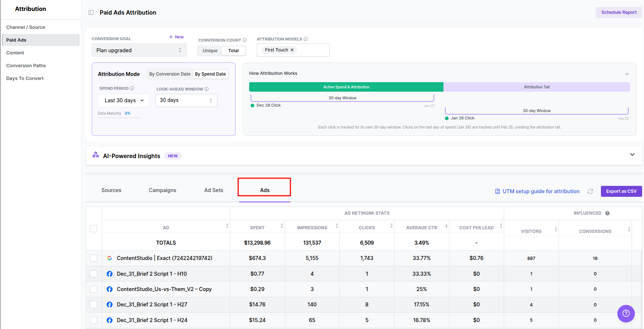This screenshot has height=329, width=644.
Task: Click the Attribution Models info icon
Action: [x=306, y=39]
